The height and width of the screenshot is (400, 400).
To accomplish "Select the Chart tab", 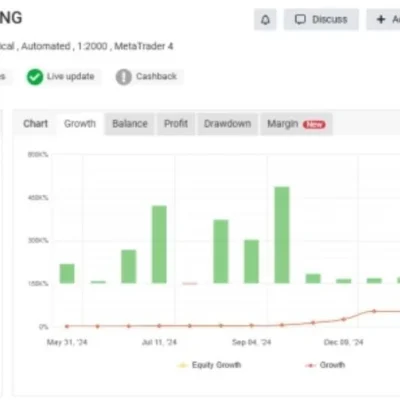I will 35,124.
